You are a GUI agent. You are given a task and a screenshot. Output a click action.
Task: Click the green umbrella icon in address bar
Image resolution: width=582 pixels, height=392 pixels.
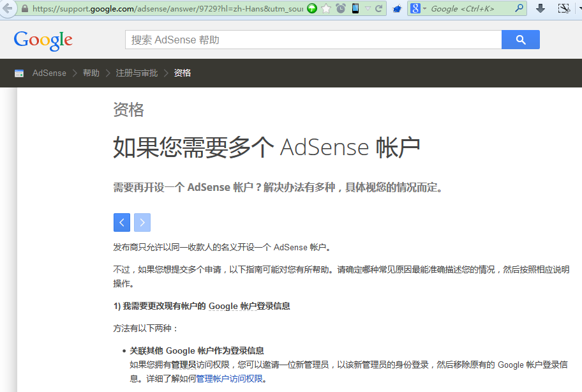pyautogui.click(x=312, y=8)
